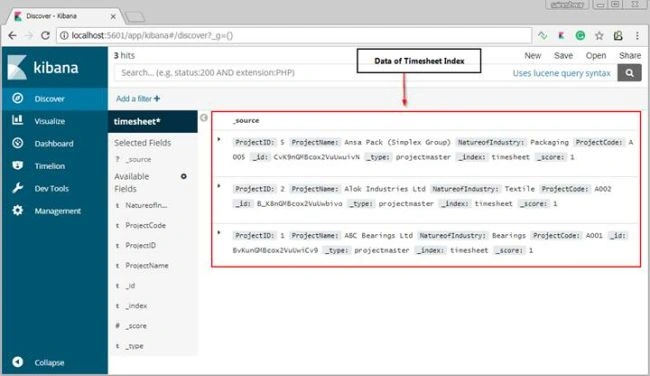
Task: Click the green circular extension icon
Action: [580, 36]
